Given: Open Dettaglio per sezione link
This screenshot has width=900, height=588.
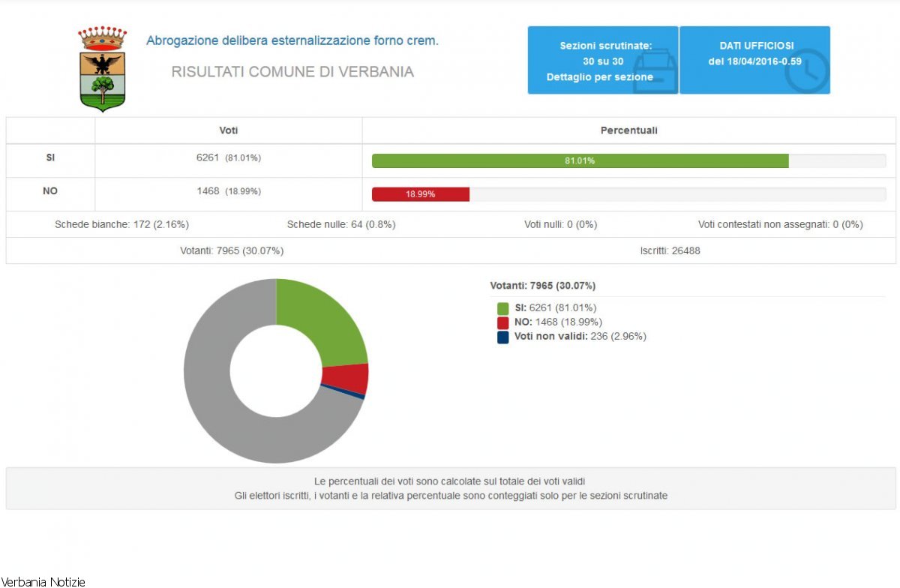Looking at the screenshot, I should 599,77.
